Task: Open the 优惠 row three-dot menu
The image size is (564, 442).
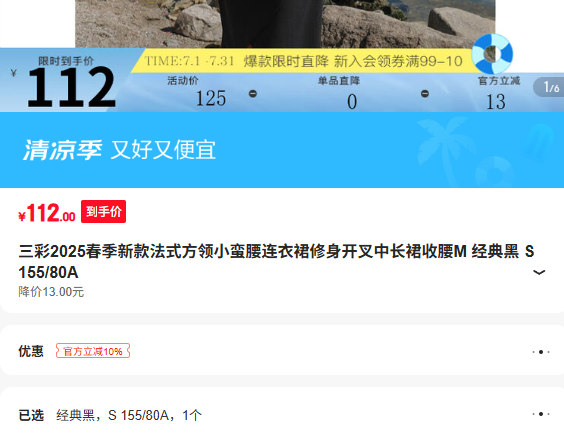Action: click(x=541, y=352)
